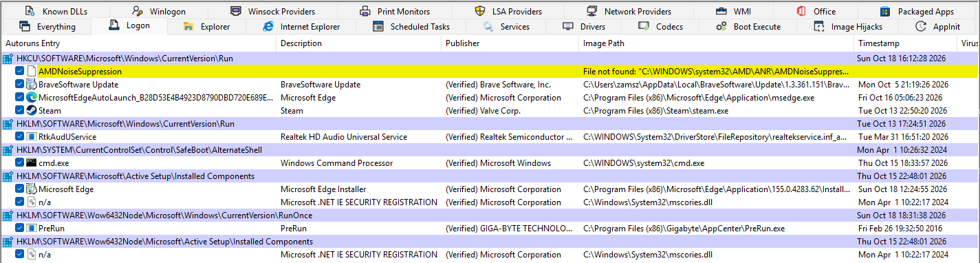Click '(Verified) Brave Software, Inc.' publisher
Screen dimensions: 980x263
[x=498, y=85]
